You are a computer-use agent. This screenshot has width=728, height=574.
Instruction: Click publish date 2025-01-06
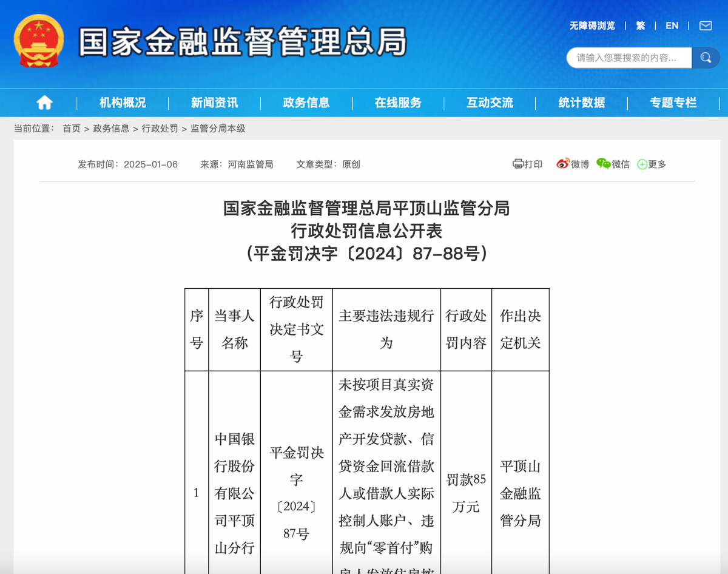click(x=150, y=164)
